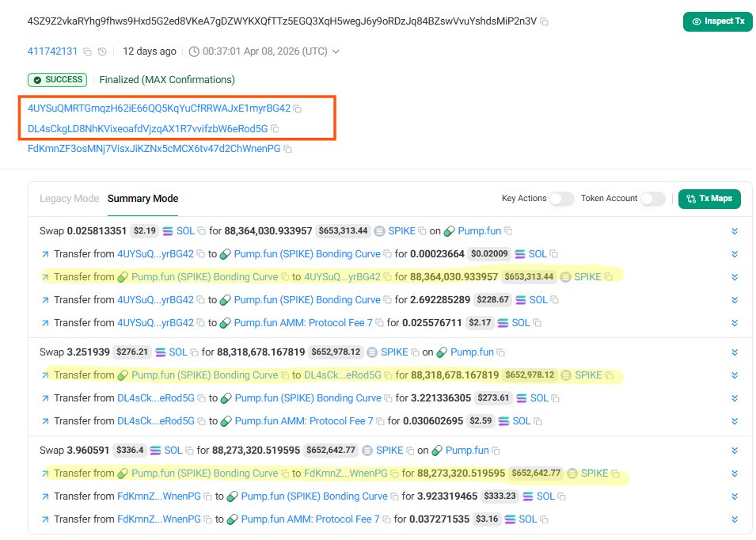Viewport: 756px width, 540px height.
Task: Click 'Finalized (MAX Confirmations)' text
Action: [167, 80]
